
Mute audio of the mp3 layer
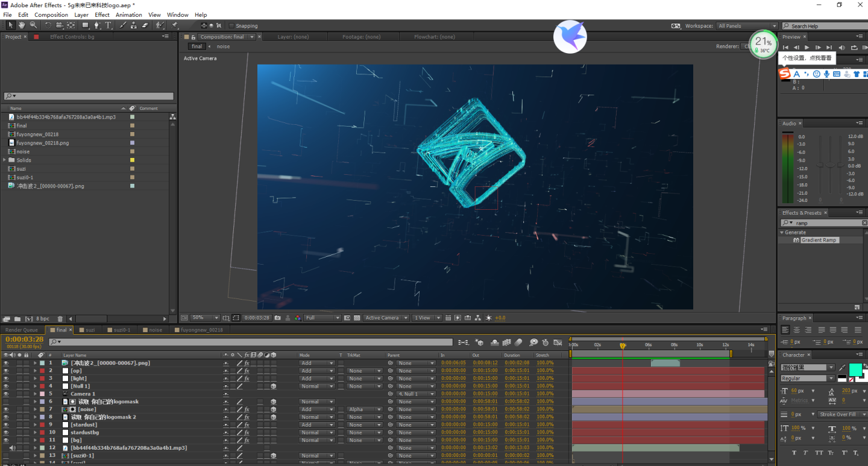pyautogui.click(x=13, y=448)
